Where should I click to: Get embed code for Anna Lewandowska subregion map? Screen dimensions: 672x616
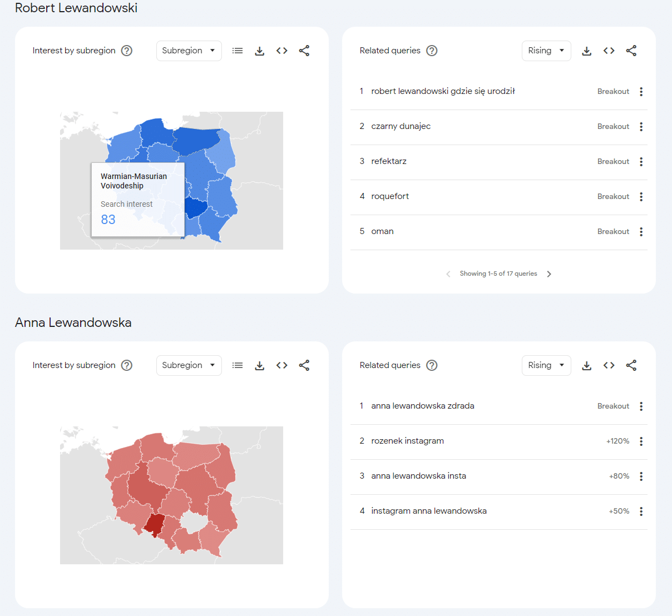pyautogui.click(x=282, y=365)
